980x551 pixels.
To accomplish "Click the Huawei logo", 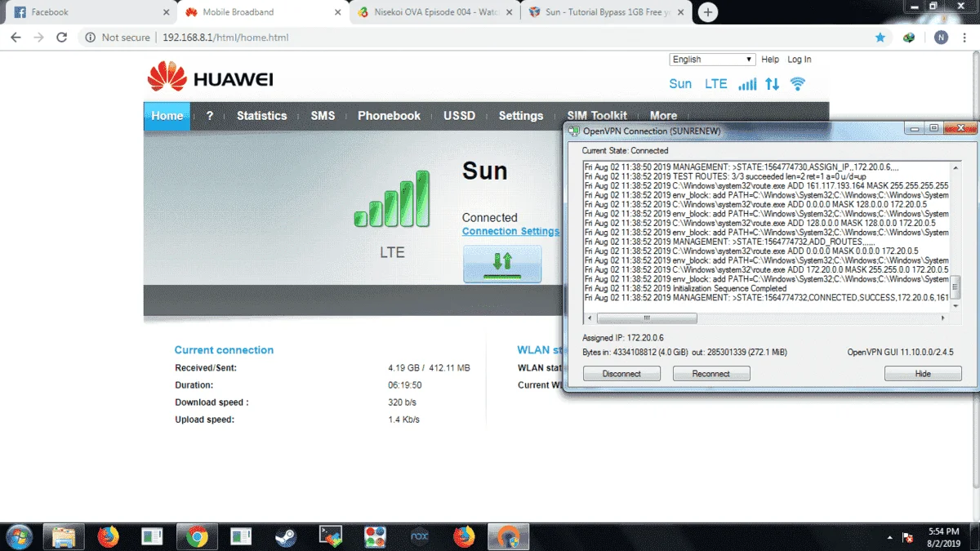I will pos(210,78).
